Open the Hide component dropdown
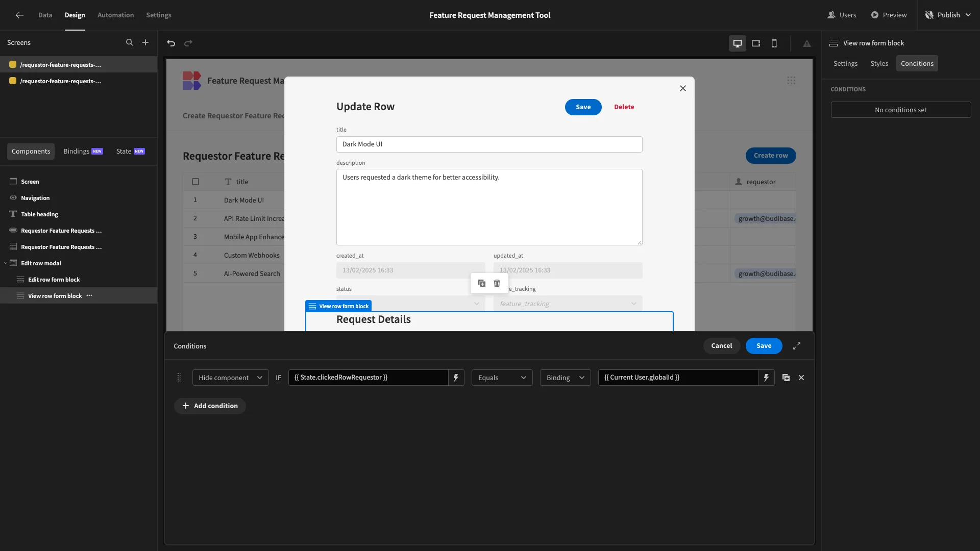Image resolution: width=980 pixels, height=551 pixels. coord(231,378)
